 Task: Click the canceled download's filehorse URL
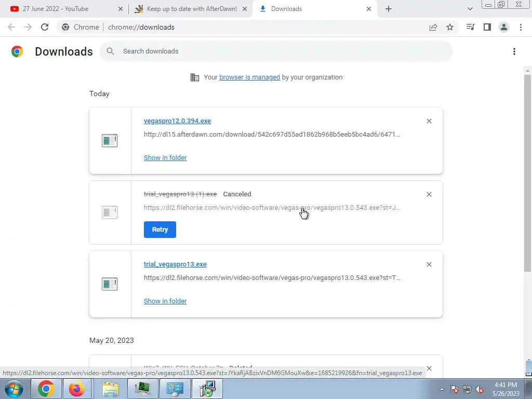pyautogui.click(x=272, y=208)
